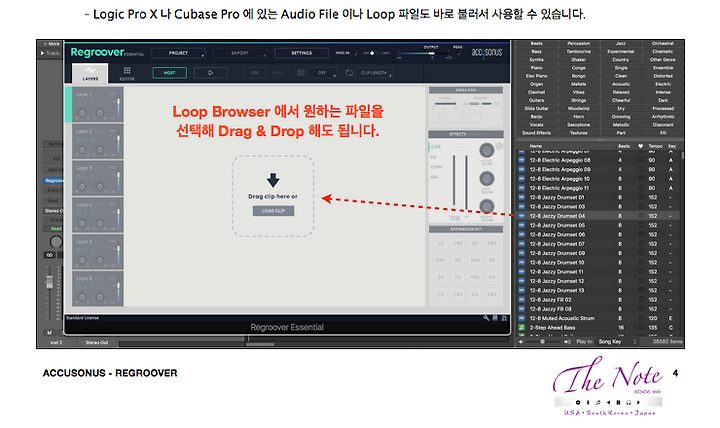Viewport: 720px width, 428px height.
Task: Adjust the loop preview volume slider
Action: point(544,342)
